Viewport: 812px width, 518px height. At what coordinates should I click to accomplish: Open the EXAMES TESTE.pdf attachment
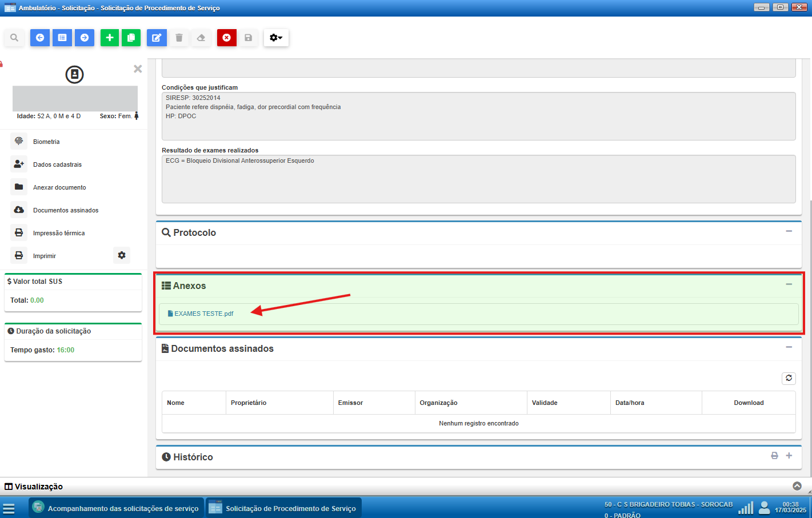(x=203, y=314)
